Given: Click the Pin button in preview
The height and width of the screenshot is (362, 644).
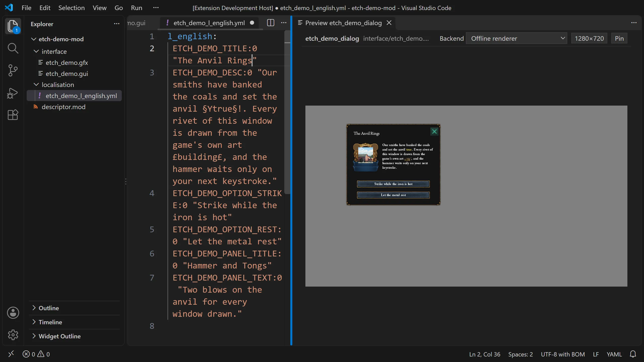Looking at the screenshot, I should 619,38.
